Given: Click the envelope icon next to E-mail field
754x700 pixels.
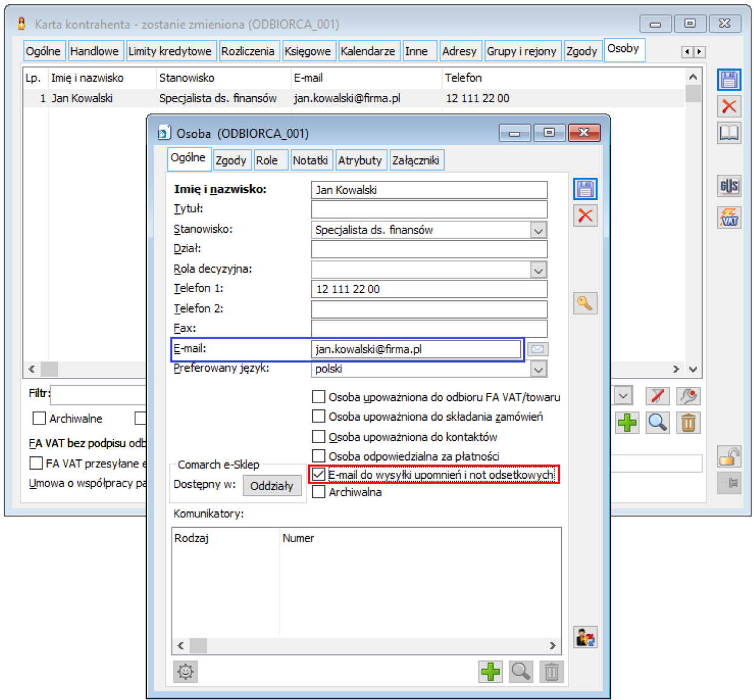Looking at the screenshot, I should pos(537,349).
